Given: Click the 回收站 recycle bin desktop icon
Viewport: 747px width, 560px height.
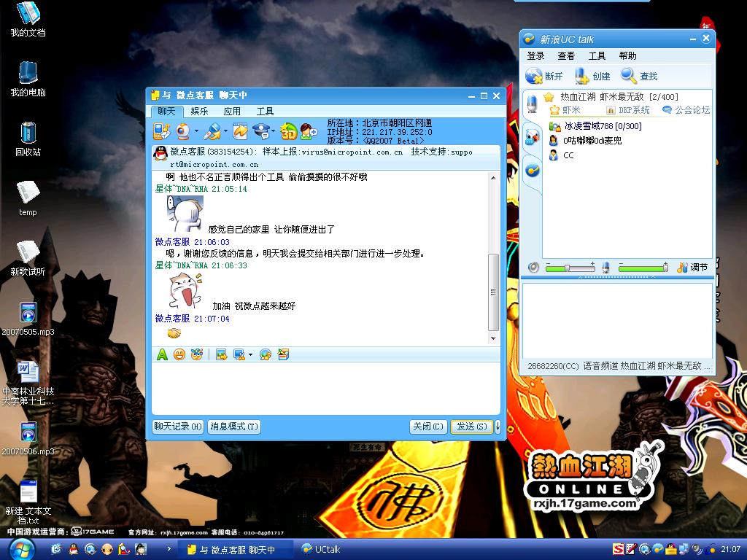Looking at the screenshot, I should 28,139.
